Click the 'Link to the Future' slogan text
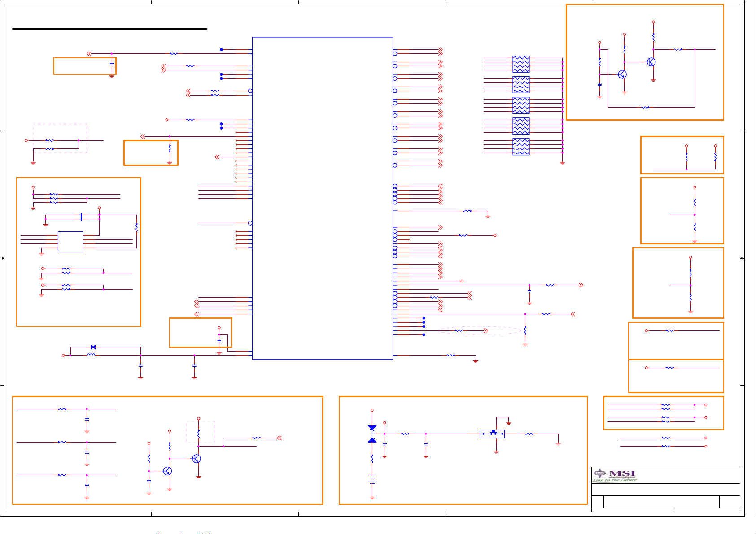756x534 pixels. tap(615, 480)
